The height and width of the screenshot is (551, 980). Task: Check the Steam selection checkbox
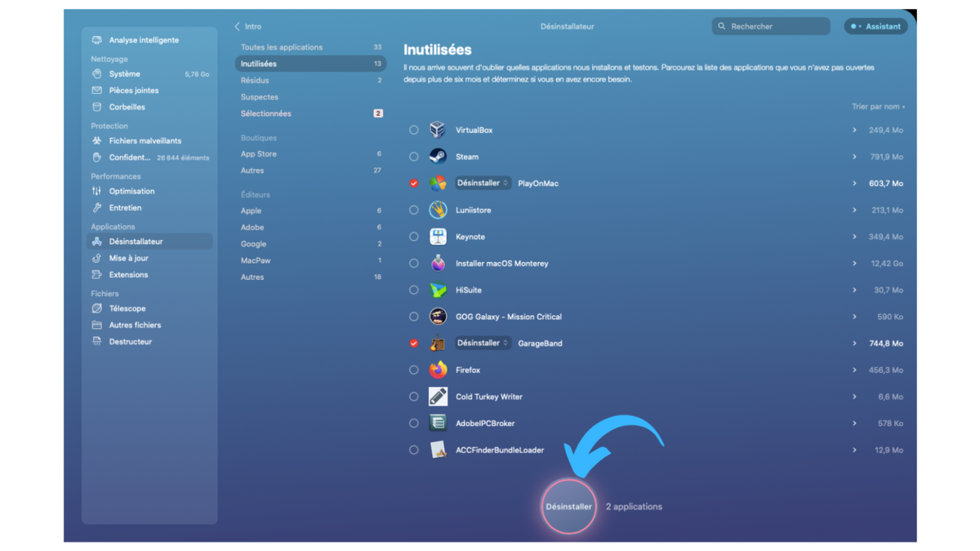414,157
